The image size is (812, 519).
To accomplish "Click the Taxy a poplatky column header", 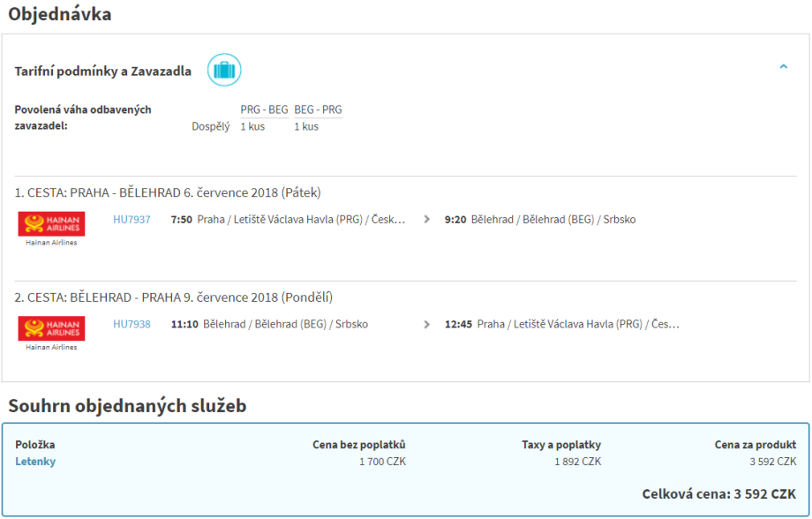I will click(x=560, y=445).
